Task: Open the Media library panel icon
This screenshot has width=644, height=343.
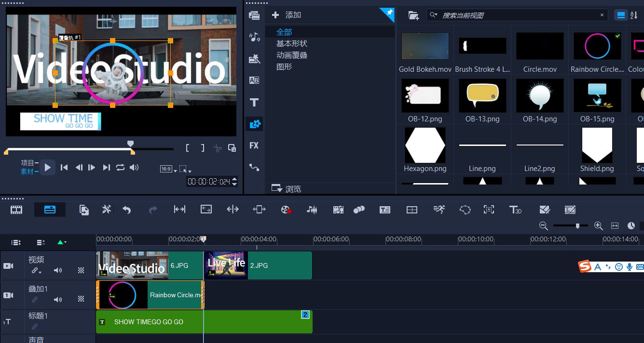Action: [254, 15]
